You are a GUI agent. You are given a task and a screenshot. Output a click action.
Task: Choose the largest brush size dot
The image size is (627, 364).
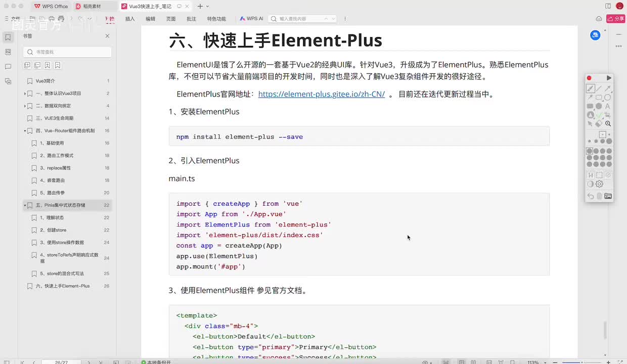point(609,142)
